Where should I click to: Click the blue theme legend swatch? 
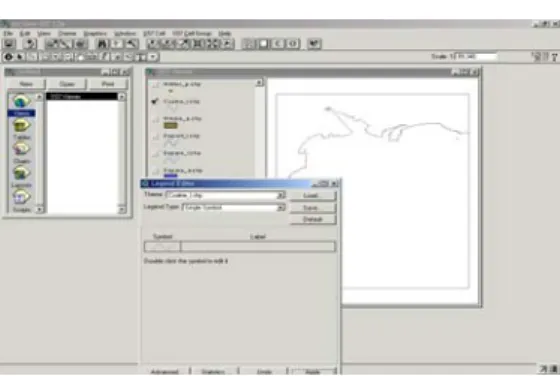[170, 176]
